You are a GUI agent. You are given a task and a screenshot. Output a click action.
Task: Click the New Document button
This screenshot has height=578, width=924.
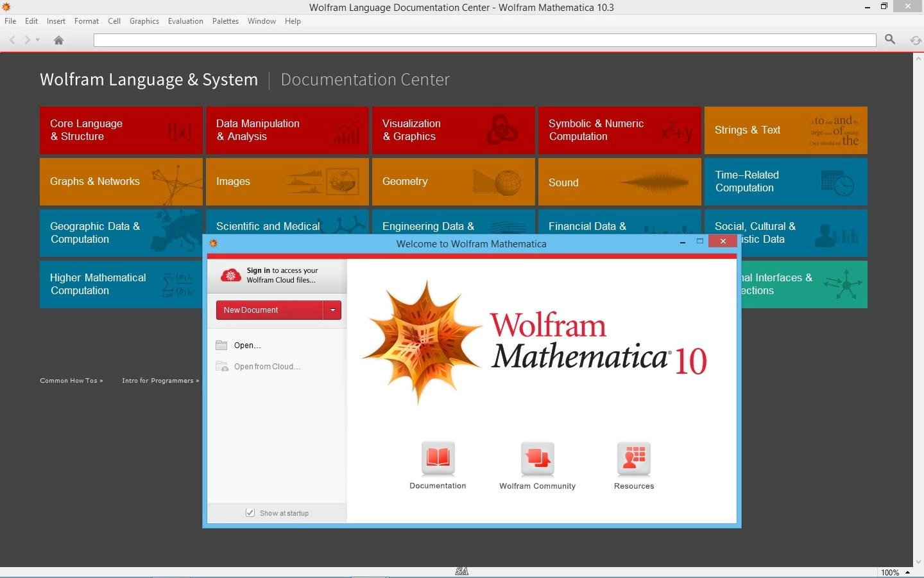269,310
